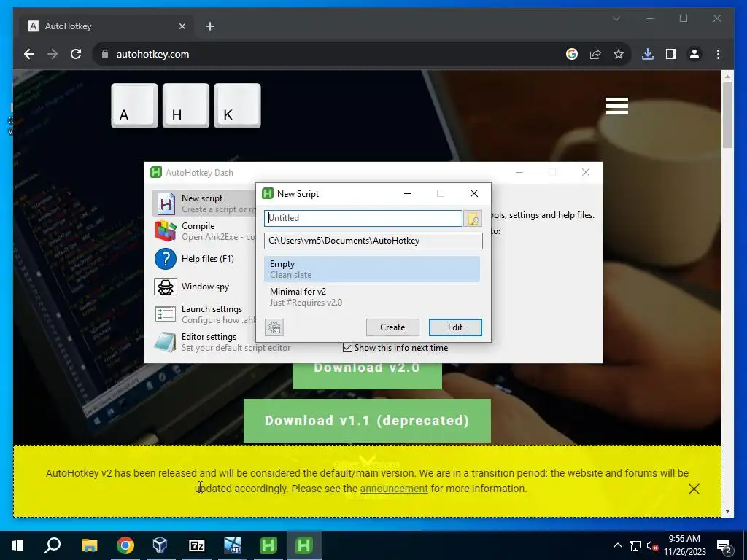Open the Chrome three-dot menu
Screen dimensions: 747x560
pyautogui.click(x=718, y=54)
